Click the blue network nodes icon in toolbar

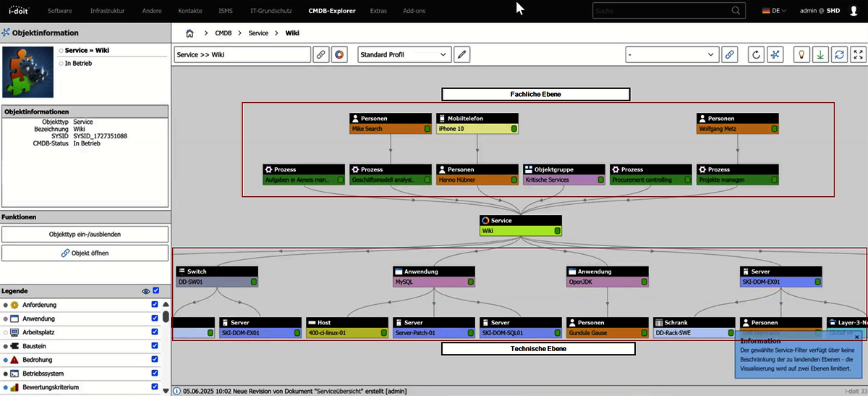(x=775, y=55)
